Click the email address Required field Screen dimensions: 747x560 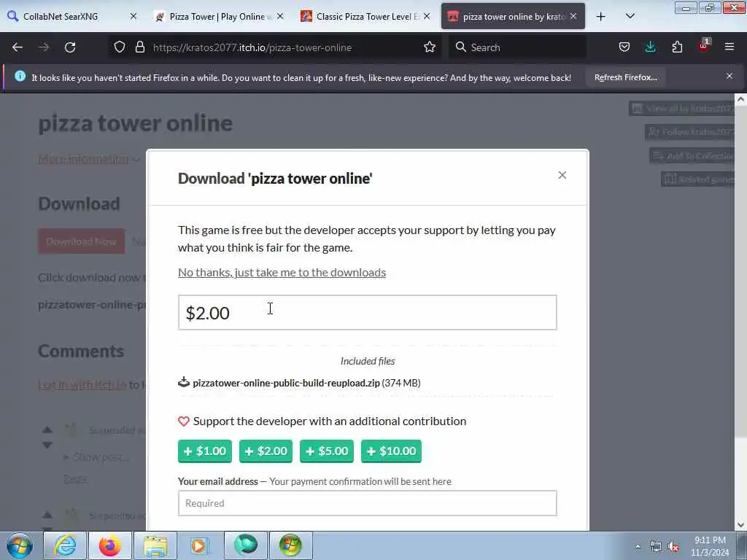368,503
